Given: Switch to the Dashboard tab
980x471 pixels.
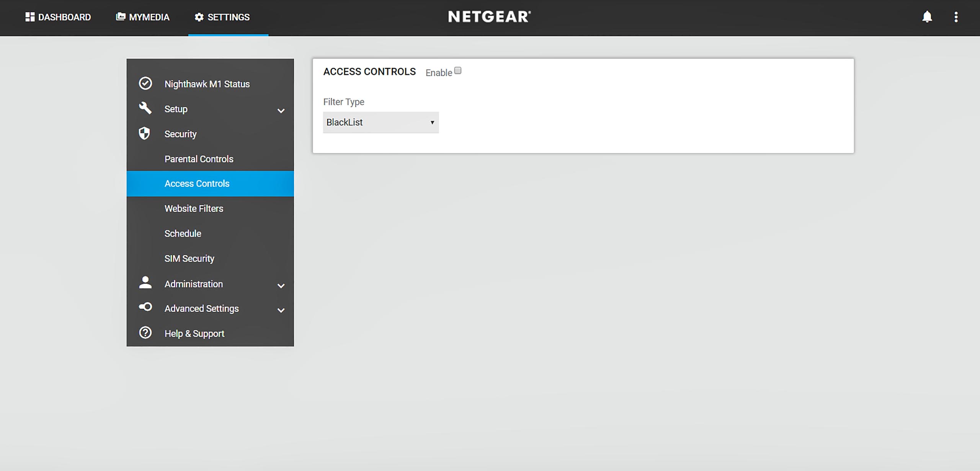Looking at the screenshot, I should coord(58,17).
